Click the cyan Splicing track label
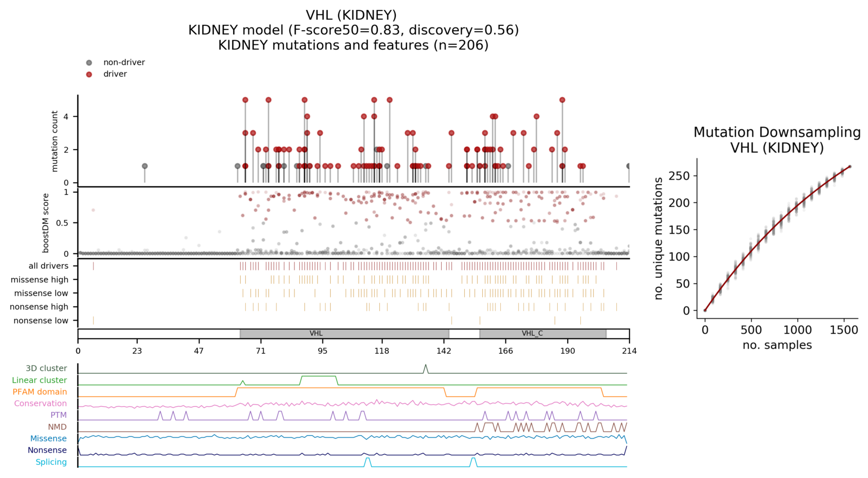This screenshot has height=478, width=868. [x=51, y=462]
